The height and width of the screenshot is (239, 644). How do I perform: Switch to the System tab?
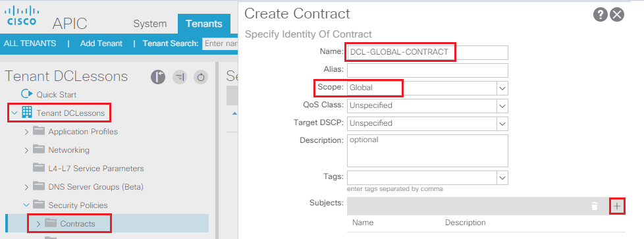[x=150, y=24]
